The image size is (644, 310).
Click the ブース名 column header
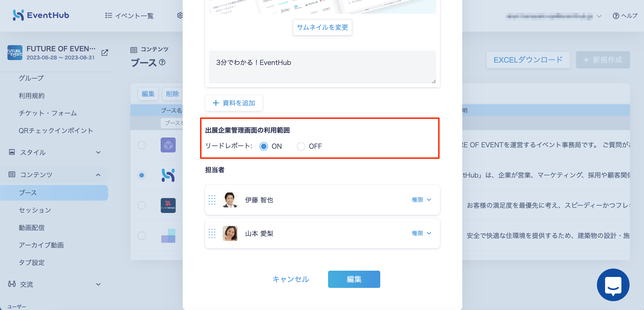171,110
